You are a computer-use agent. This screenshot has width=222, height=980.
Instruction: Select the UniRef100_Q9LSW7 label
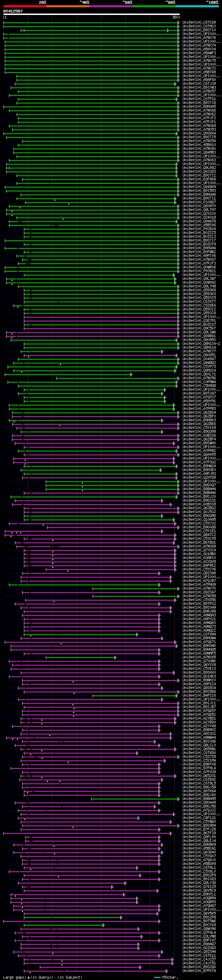coord(199,278)
